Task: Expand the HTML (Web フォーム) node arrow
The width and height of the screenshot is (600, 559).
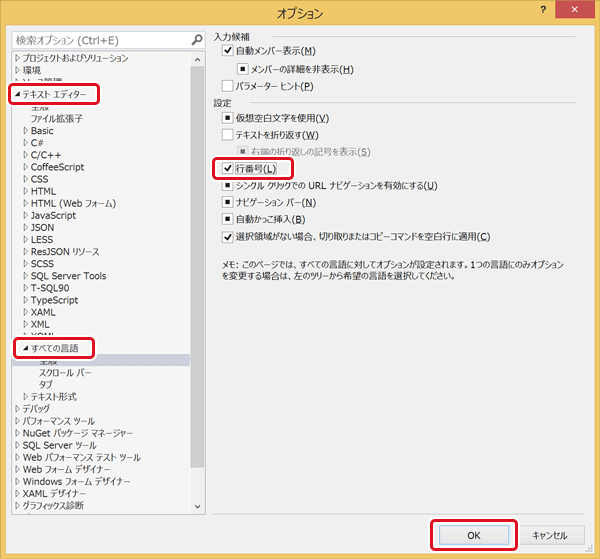Action: 26,203
